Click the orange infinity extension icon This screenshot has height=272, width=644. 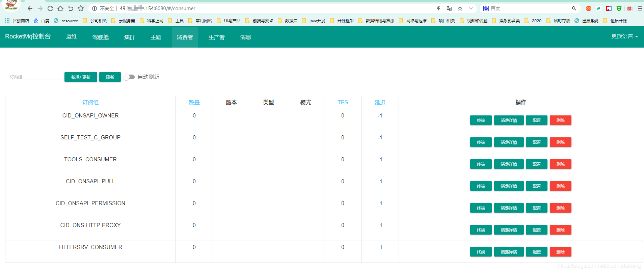pyautogui.click(x=589, y=8)
